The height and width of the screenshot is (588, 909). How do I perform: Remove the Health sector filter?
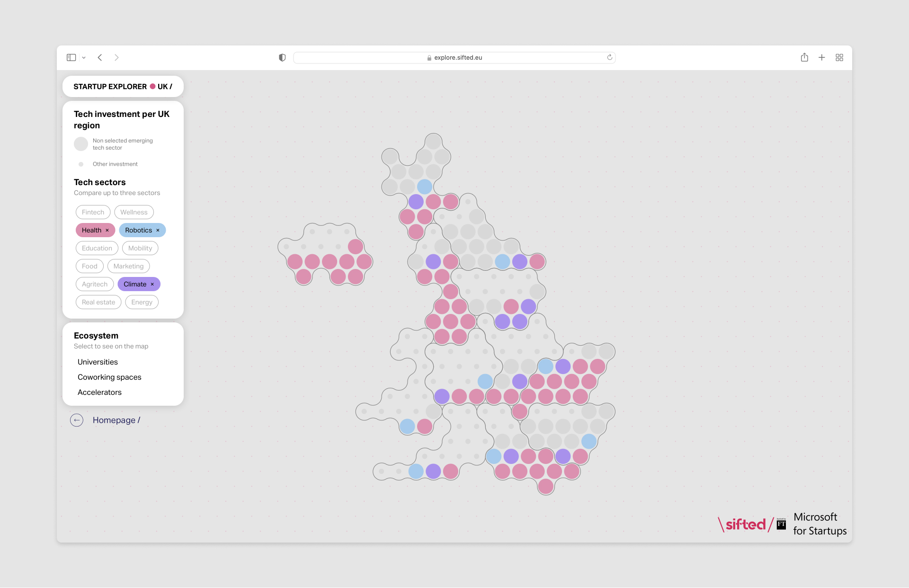(107, 230)
